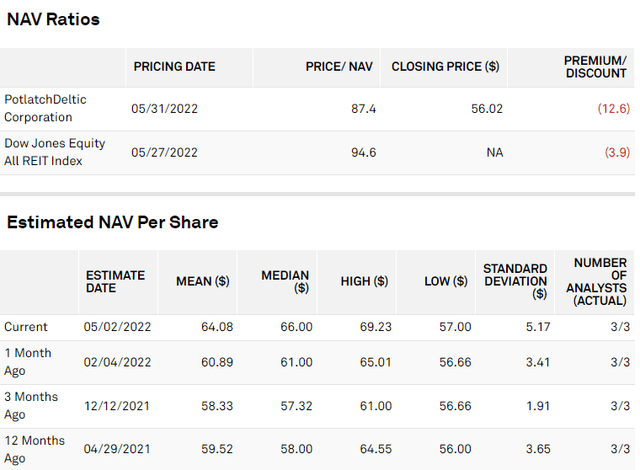Click low 56.66 in 3 Months Ago row

tap(455, 406)
